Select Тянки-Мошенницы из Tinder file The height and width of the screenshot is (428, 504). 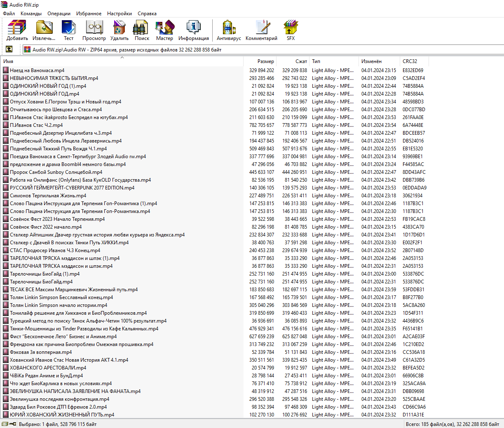point(84,328)
